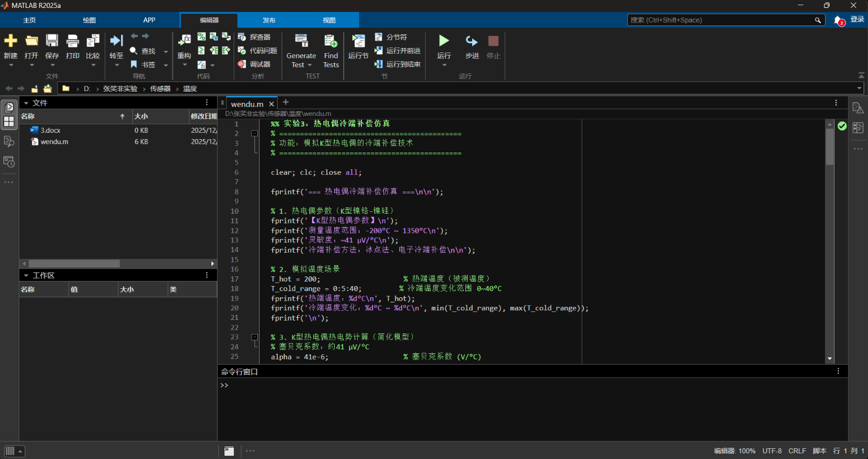Click the 重构 (Refactor) fx icon
This screenshot has width=868, height=459.
[x=184, y=41]
